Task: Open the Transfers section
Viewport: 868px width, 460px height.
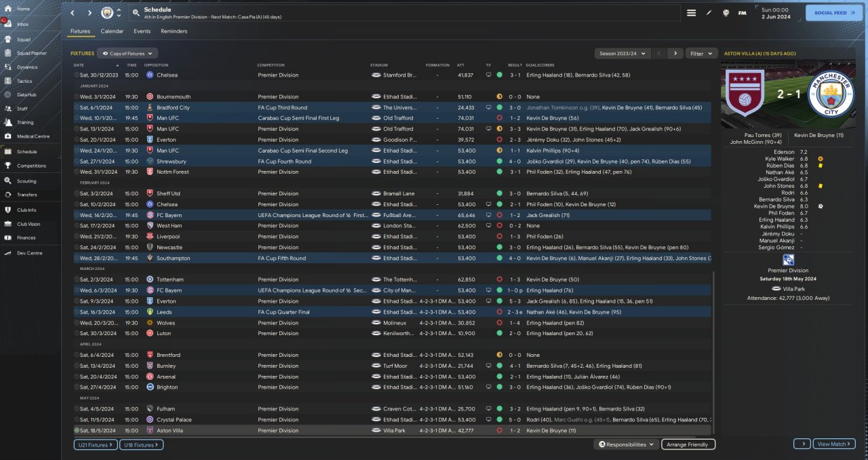Action: tap(30, 195)
